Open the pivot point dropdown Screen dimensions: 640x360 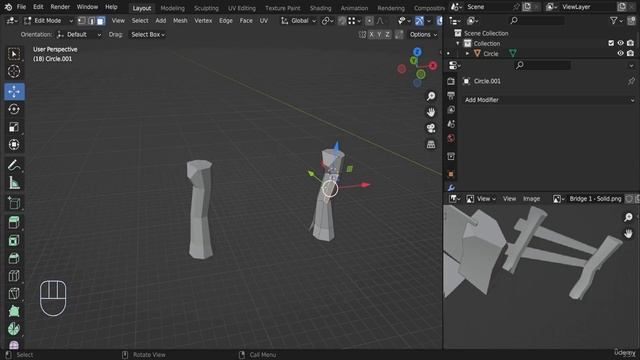(327, 20)
